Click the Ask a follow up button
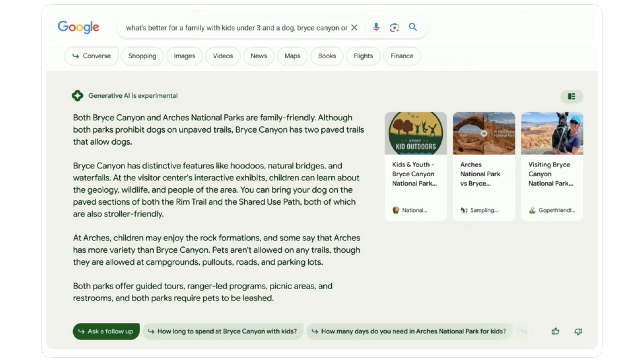The image size is (644, 362). (106, 331)
